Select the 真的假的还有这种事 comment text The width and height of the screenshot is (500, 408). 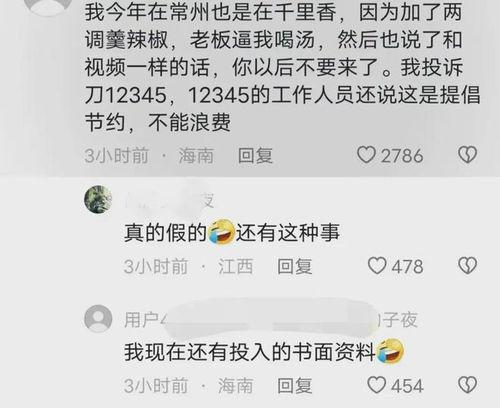point(232,232)
